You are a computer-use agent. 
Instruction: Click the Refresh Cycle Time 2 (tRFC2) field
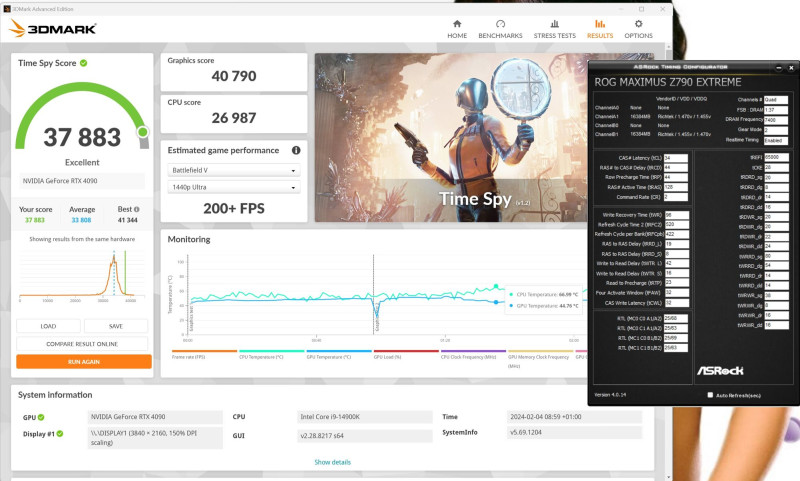(677, 224)
